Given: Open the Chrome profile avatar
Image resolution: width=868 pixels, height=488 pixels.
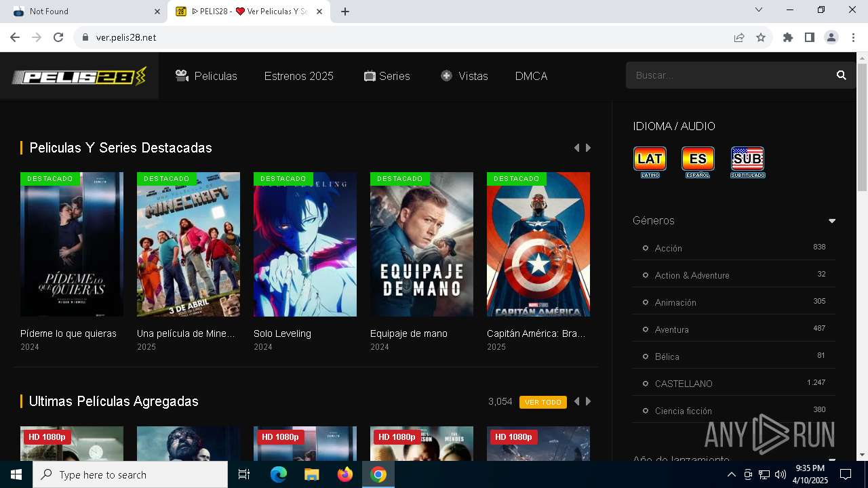Looking at the screenshot, I should [x=831, y=37].
